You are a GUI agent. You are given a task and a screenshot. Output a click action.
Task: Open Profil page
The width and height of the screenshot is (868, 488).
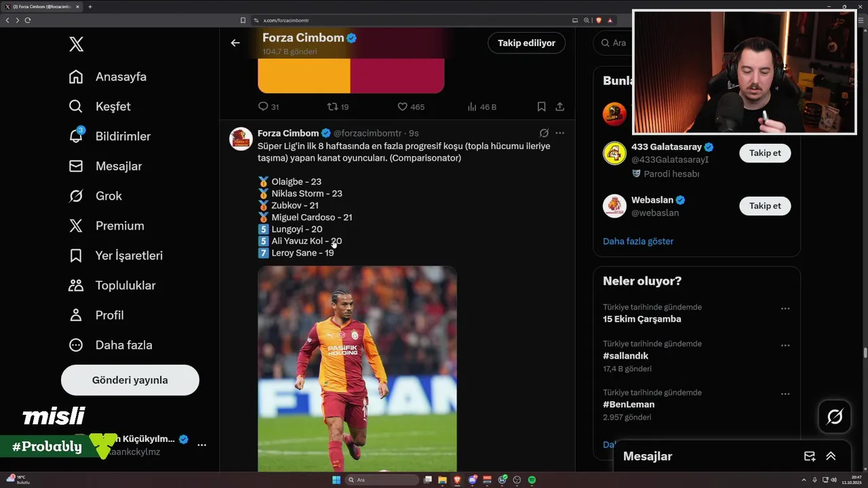tap(96, 315)
